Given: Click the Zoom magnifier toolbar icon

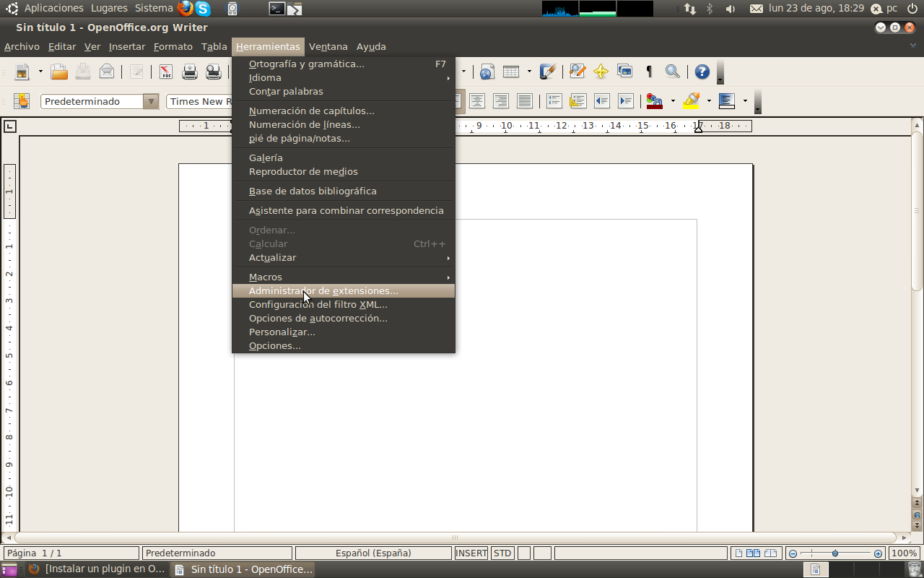Looking at the screenshot, I should (x=672, y=72).
